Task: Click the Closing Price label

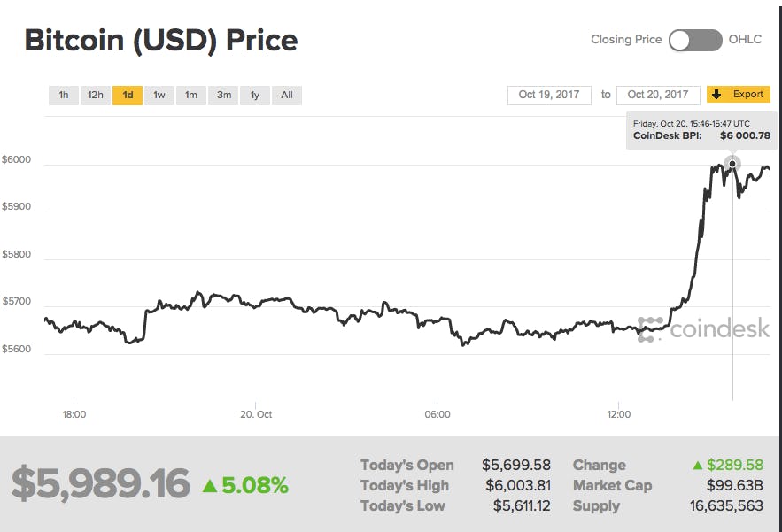Action: pyautogui.click(x=626, y=40)
